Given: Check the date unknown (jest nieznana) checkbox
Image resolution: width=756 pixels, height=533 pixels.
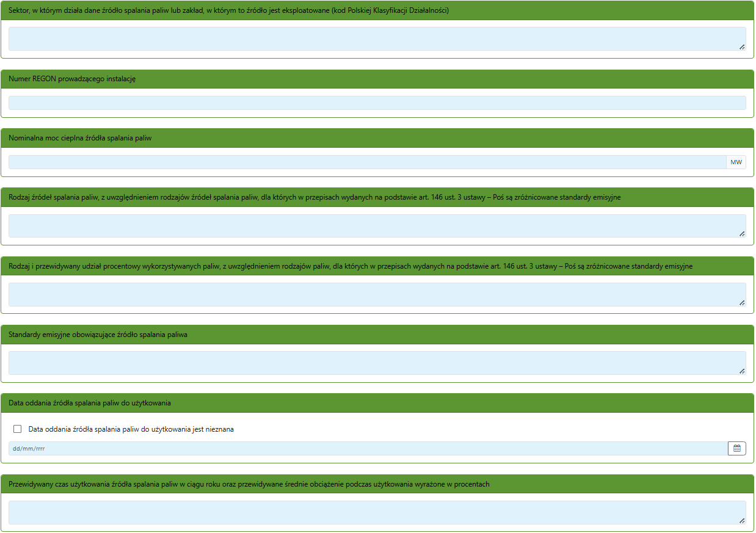Looking at the screenshot, I should click(x=18, y=429).
